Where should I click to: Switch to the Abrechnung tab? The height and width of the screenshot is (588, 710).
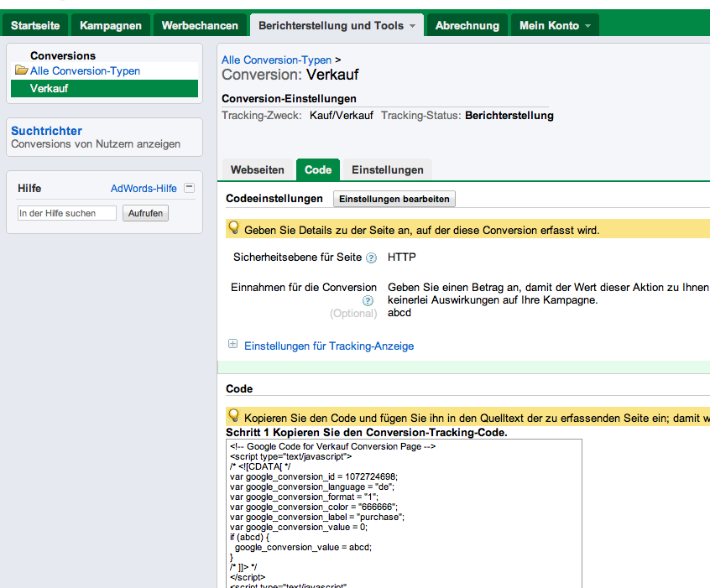(467, 25)
